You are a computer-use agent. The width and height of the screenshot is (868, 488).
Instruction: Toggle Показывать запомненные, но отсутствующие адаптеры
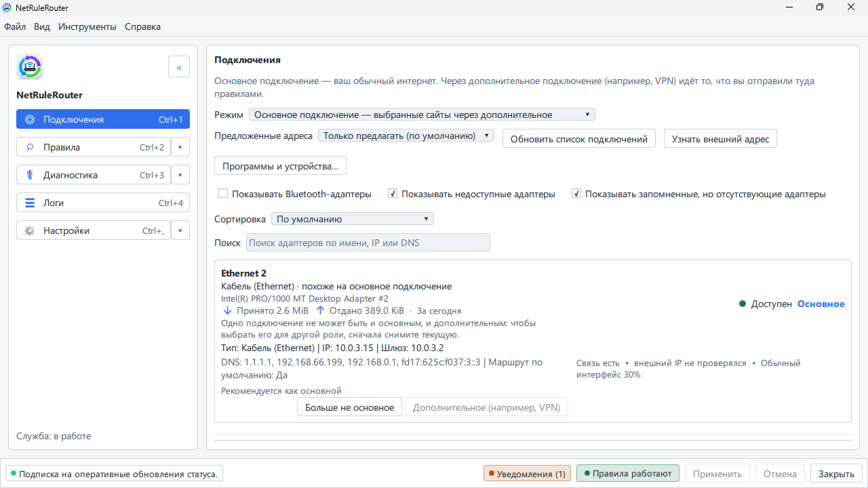point(576,194)
